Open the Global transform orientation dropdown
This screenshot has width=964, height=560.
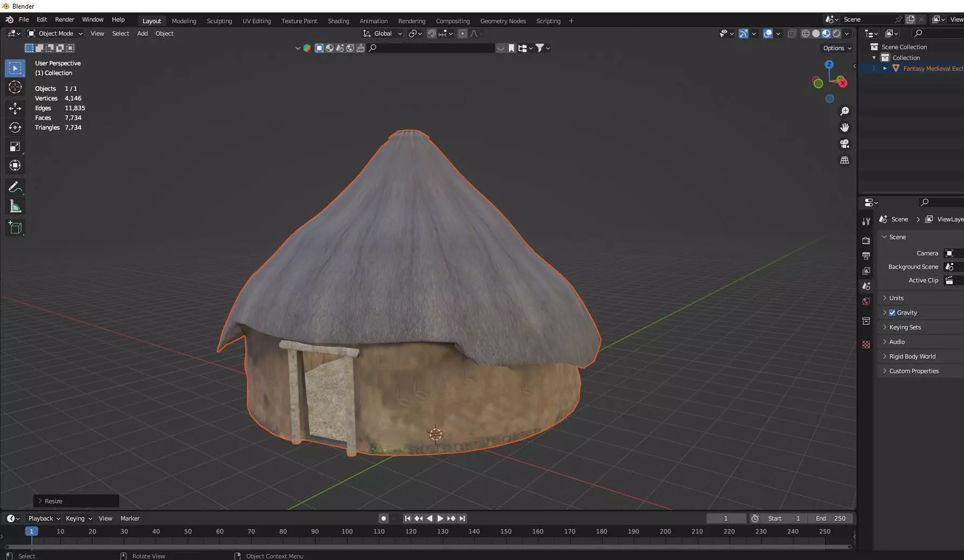(383, 33)
